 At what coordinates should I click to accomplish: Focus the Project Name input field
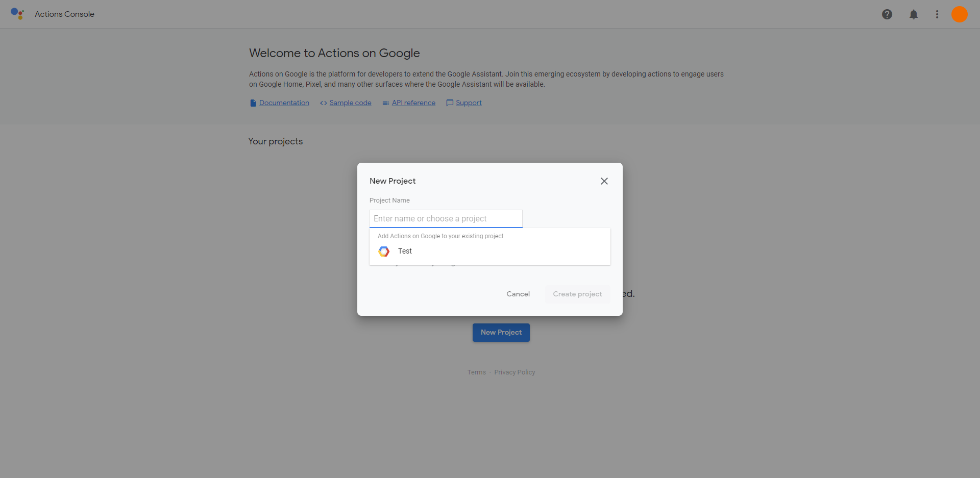pos(446,218)
